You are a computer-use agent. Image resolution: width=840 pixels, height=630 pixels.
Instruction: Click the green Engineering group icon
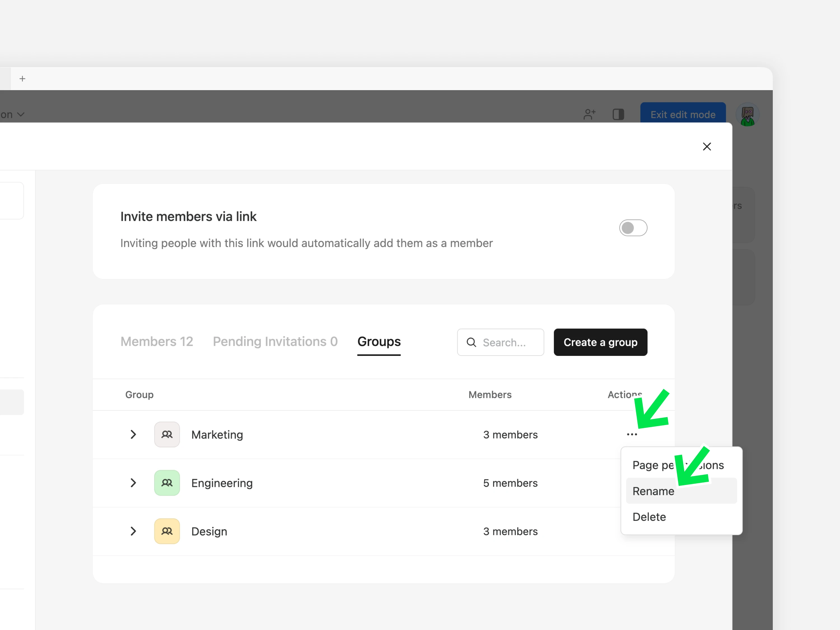coord(167,483)
